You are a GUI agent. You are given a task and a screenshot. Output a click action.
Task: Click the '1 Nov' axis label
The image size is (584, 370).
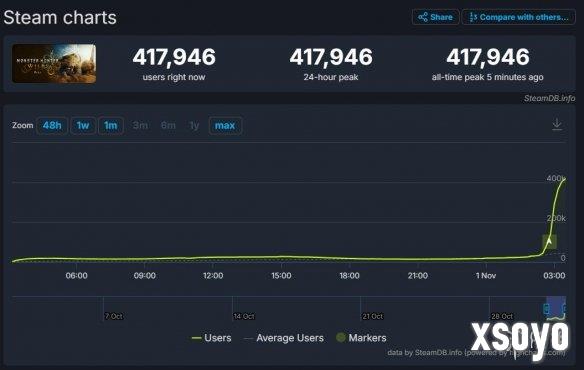pyautogui.click(x=486, y=276)
